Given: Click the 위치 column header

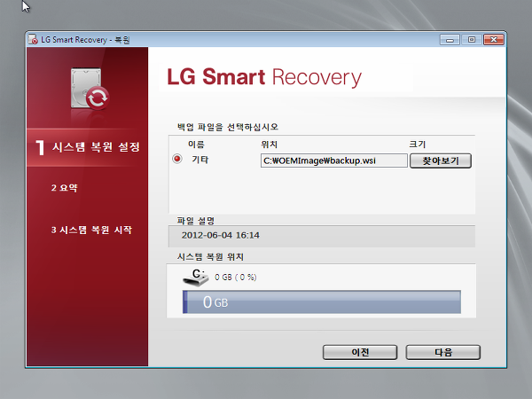Looking at the screenshot, I should pos(269,145).
